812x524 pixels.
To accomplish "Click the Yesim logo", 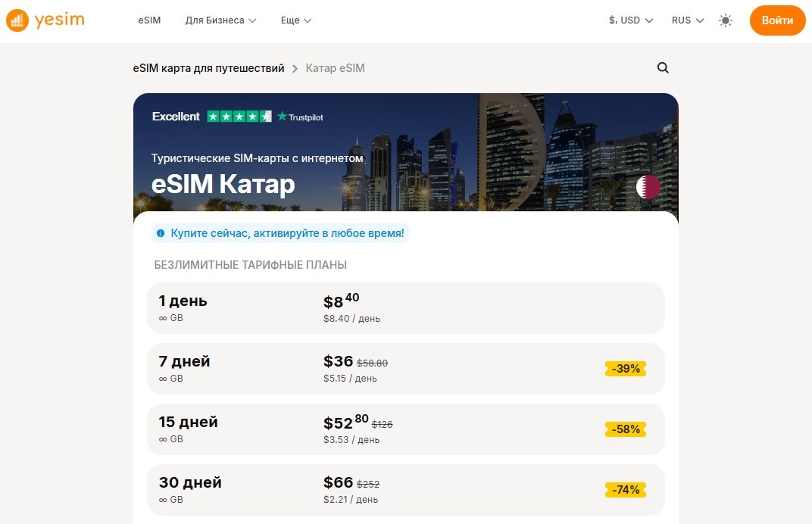I will point(45,20).
